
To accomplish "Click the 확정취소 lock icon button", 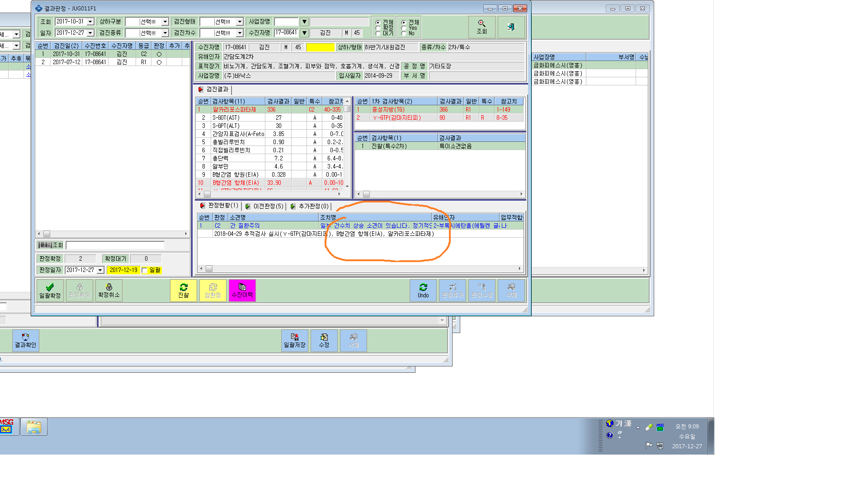I will pyautogui.click(x=109, y=291).
